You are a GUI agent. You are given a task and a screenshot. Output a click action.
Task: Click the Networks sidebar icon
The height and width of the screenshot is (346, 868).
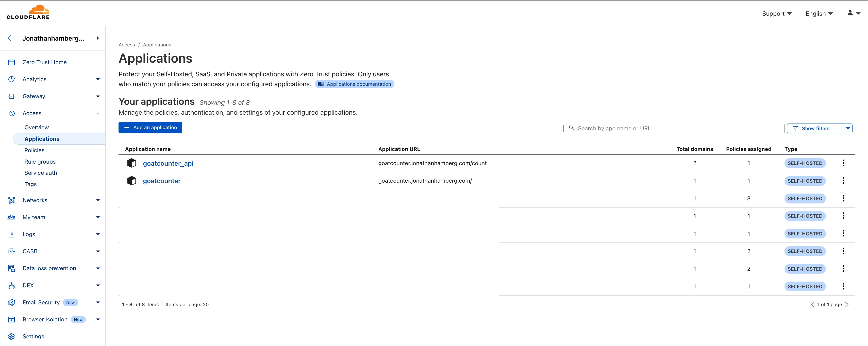tap(11, 200)
